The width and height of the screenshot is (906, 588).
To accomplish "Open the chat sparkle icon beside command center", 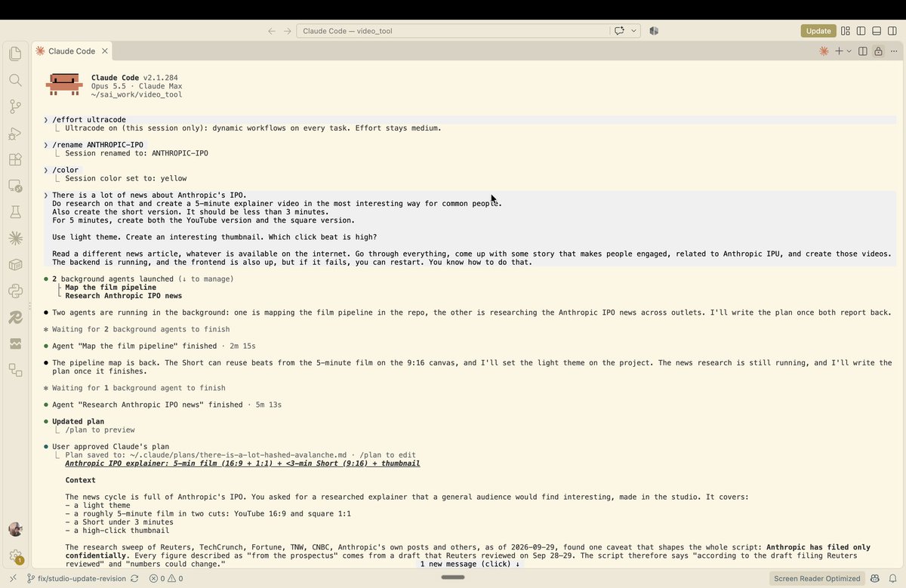I will (x=620, y=31).
